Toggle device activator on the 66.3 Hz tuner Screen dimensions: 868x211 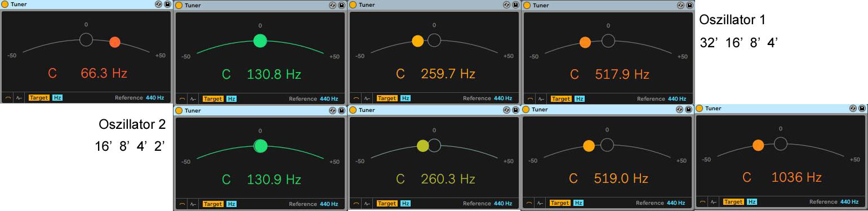click(x=5, y=4)
